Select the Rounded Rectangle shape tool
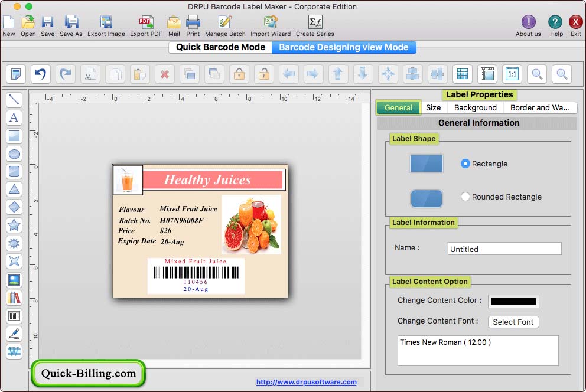 click(x=14, y=171)
